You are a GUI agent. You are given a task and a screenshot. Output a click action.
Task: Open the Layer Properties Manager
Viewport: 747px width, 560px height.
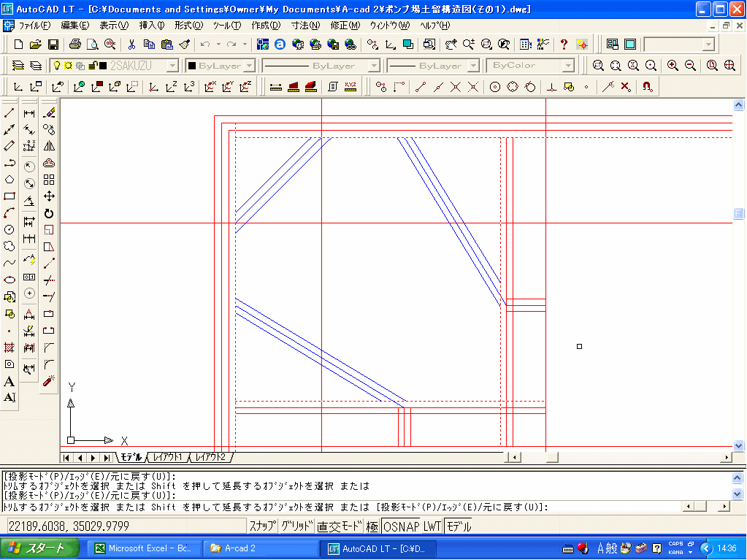pos(18,65)
